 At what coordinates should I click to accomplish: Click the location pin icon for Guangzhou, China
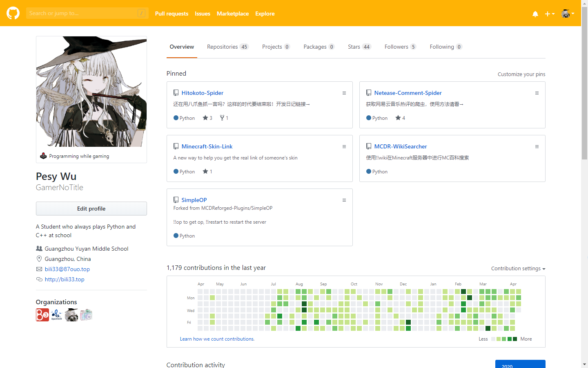(x=39, y=258)
